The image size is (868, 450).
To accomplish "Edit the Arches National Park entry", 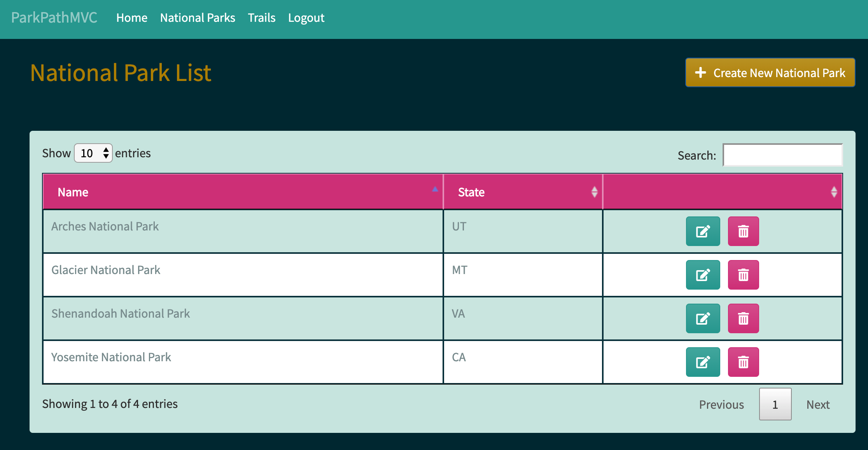I will pos(703,231).
